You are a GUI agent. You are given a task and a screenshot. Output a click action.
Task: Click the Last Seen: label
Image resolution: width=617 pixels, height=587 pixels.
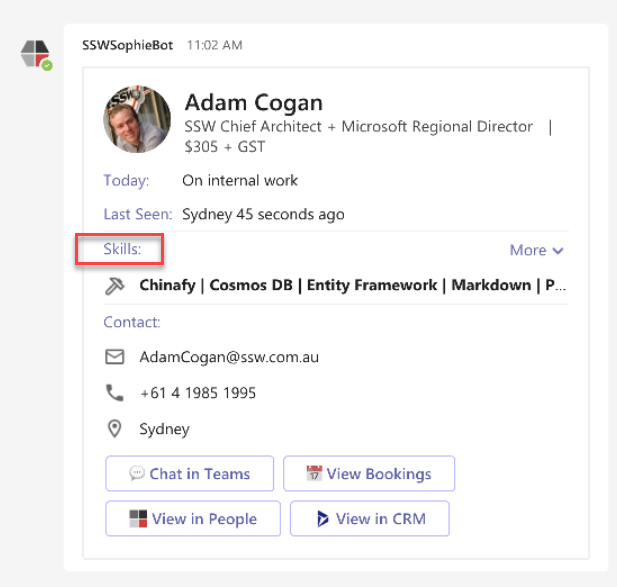tap(138, 214)
